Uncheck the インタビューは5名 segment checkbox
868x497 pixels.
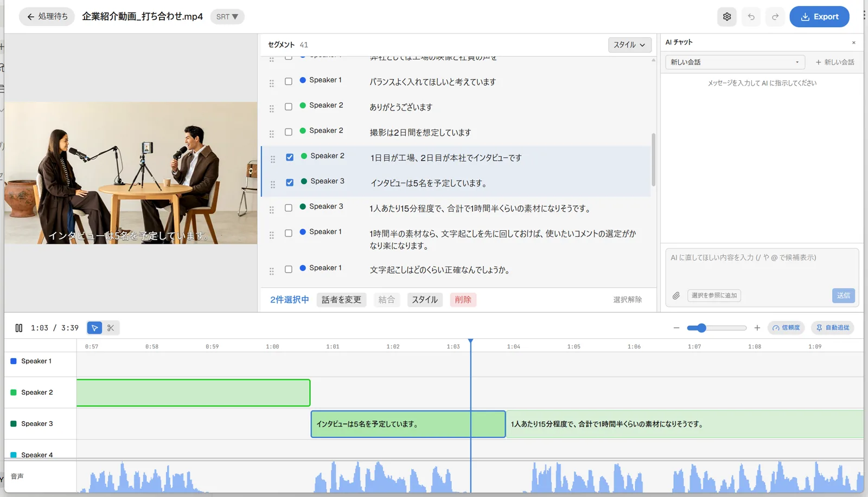click(290, 183)
